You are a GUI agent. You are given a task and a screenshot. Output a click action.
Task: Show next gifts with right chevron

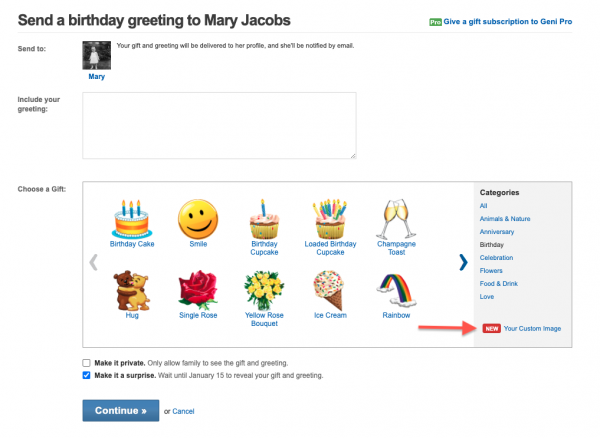(x=463, y=262)
